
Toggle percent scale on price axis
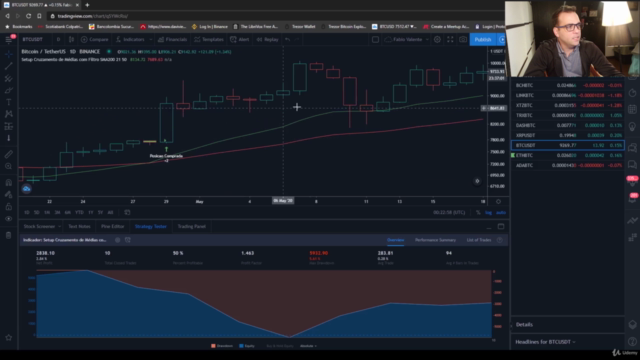click(478, 213)
